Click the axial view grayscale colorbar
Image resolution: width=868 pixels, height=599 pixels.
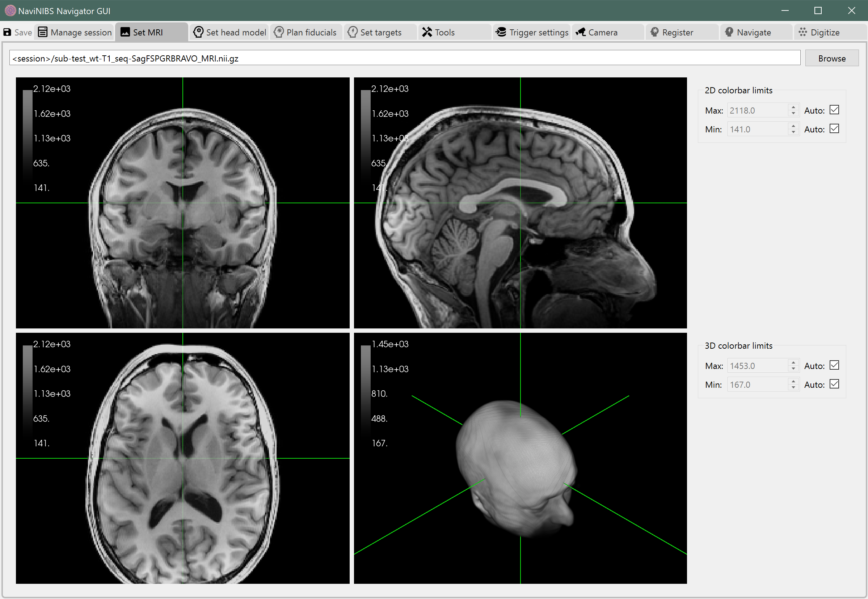click(x=28, y=393)
